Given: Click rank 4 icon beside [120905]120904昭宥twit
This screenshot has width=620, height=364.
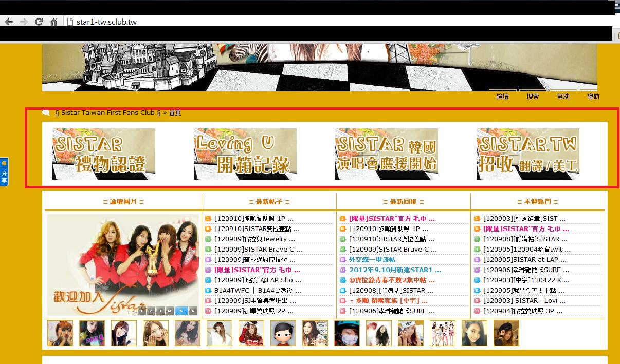Looking at the screenshot, I should [x=477, y=250].
